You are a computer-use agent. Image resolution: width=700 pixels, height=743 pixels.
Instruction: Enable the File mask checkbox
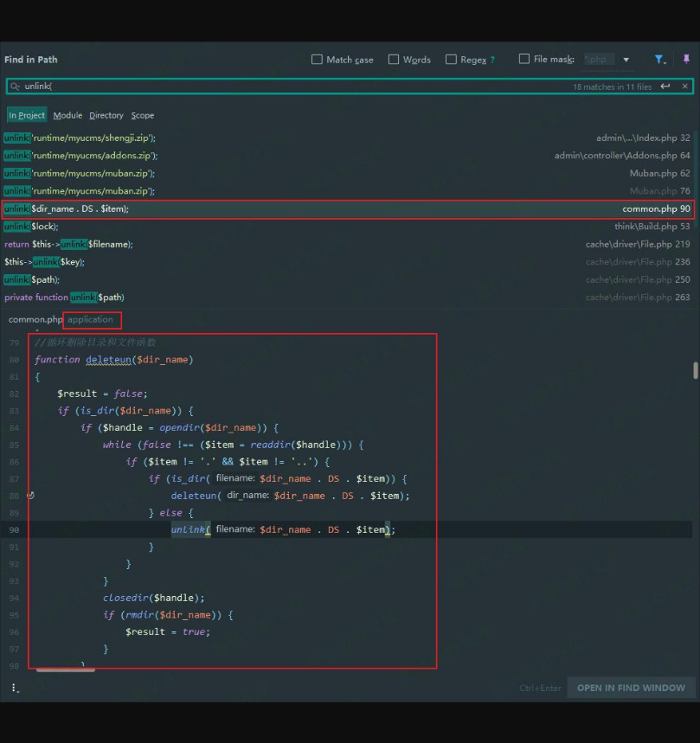point(524,59)
